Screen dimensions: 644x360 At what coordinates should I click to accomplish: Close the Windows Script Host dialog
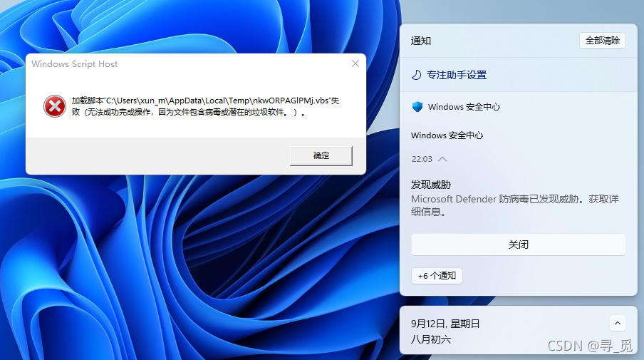click(355, 63)
